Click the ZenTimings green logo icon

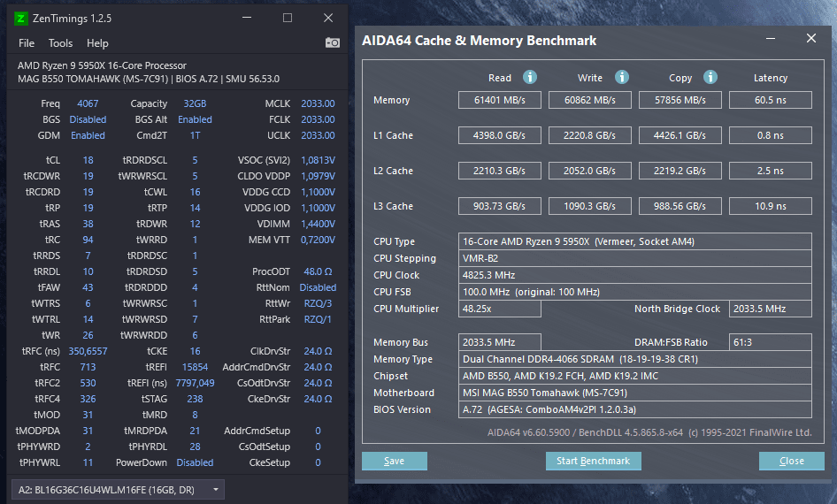(20, 19)
